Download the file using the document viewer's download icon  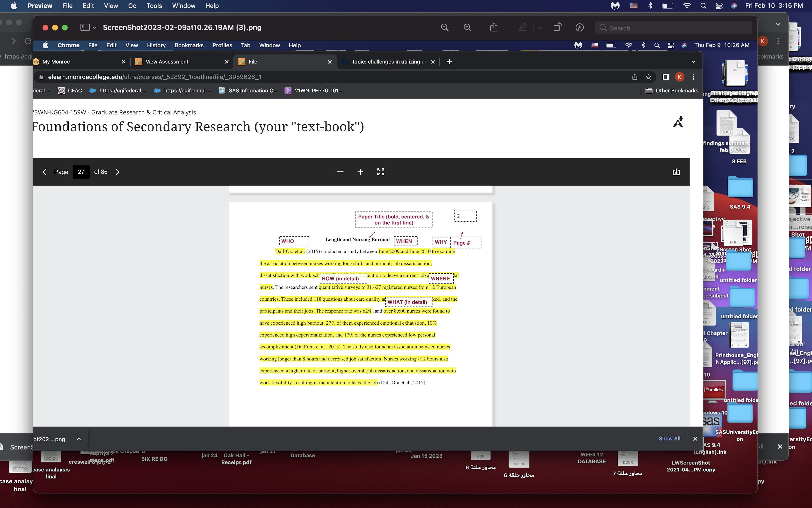(x=676, y=172)
